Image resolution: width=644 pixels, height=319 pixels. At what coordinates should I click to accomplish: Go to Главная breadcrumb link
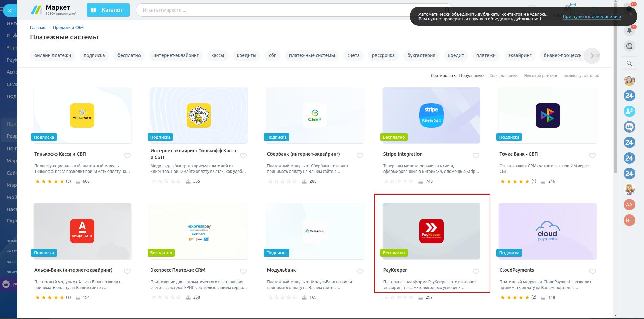[38, 28]
